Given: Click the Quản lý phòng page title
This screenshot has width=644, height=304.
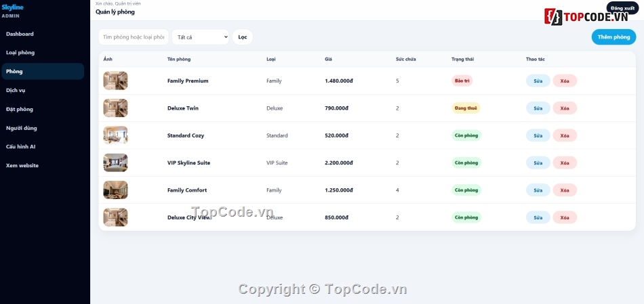Looking at the screenshot, I should pos(115,12).
